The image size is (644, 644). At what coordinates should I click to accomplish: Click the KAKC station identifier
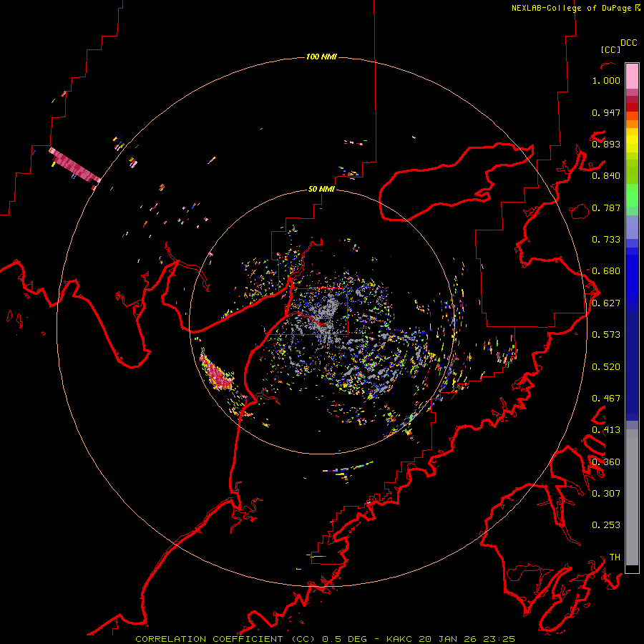401,639
